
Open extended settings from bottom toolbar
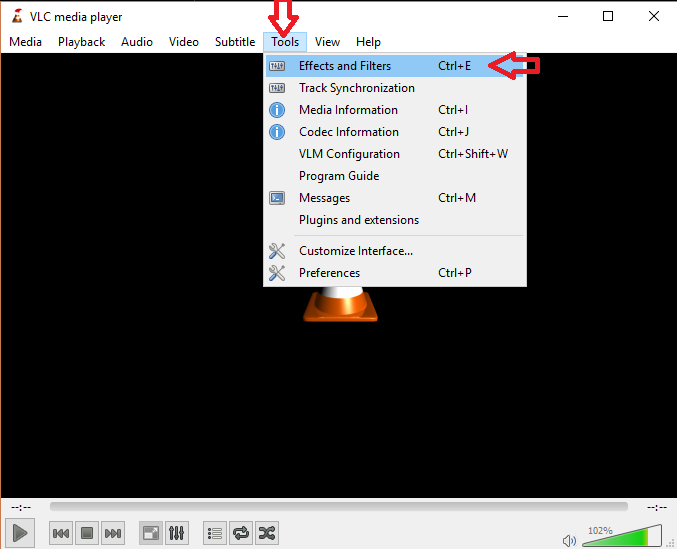pos(177,533)
